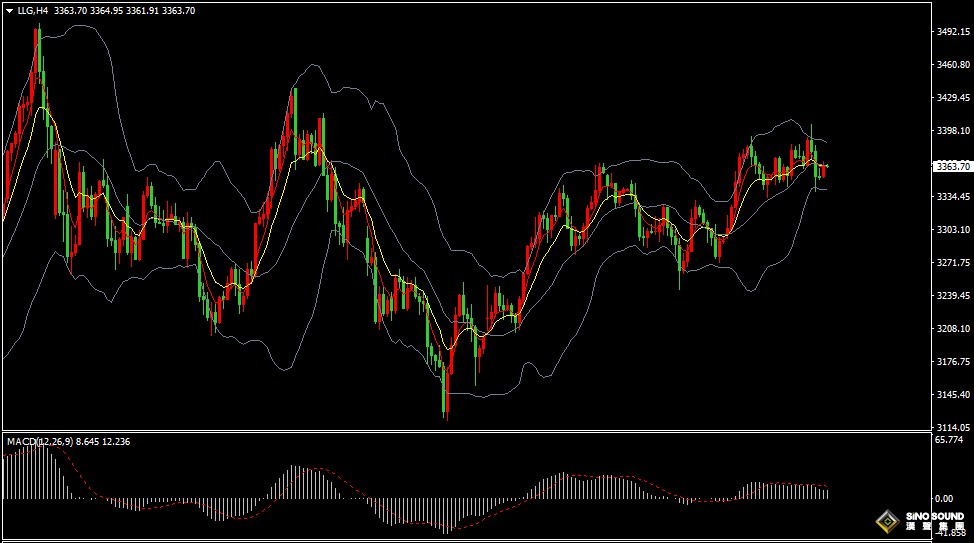Screen dimensions: 974x543
Task: Click the 65.774 MACD scale value
Action: pyautogui.click(x=948, y=439)
